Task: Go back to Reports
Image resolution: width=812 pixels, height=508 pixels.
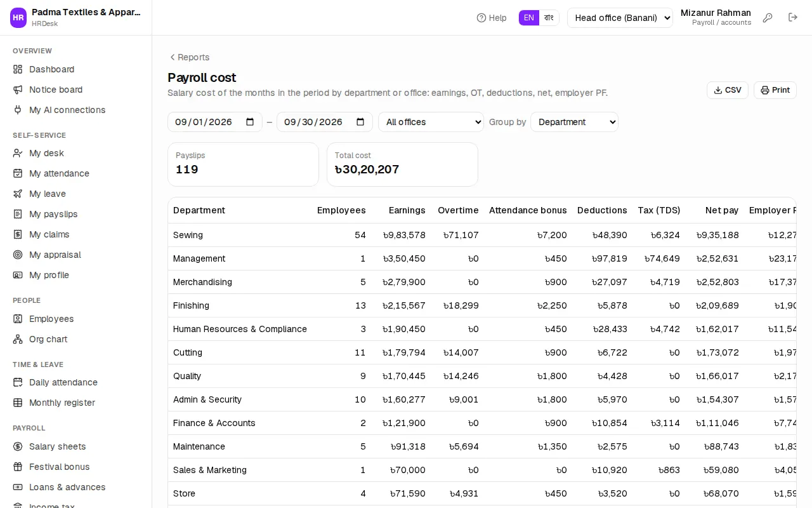Action: point(189,57)
